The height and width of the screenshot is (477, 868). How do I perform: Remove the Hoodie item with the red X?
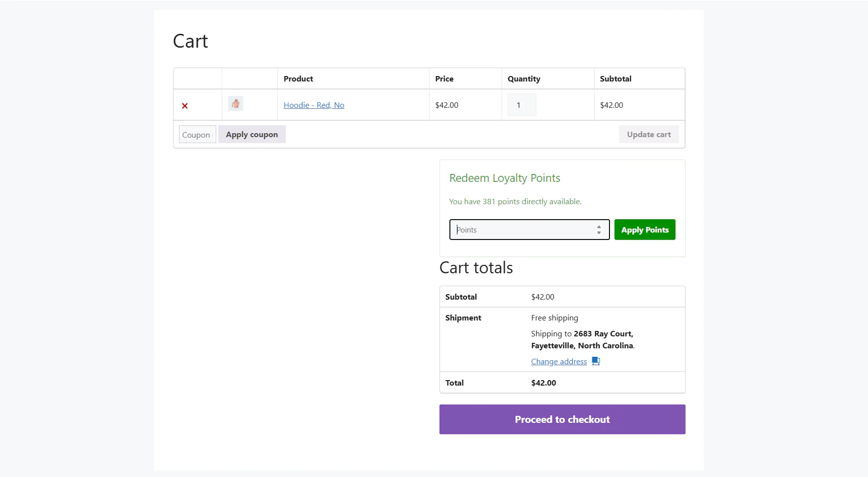click(185, 106)
